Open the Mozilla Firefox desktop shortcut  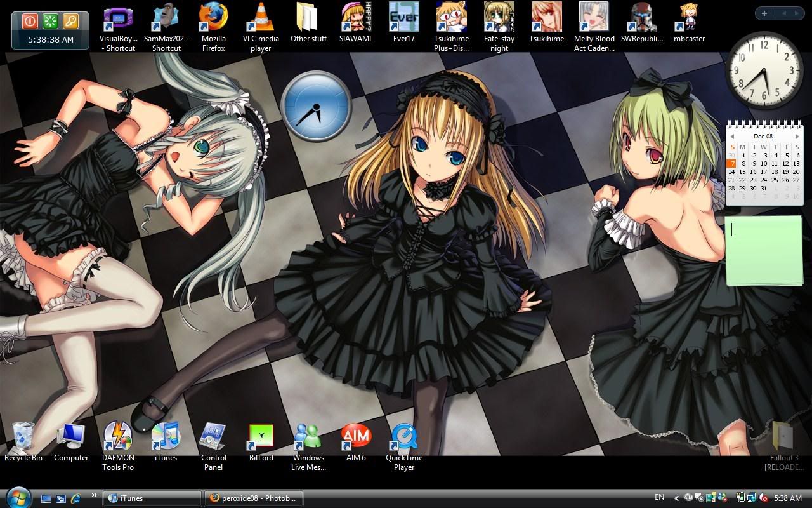coord(213,19)
